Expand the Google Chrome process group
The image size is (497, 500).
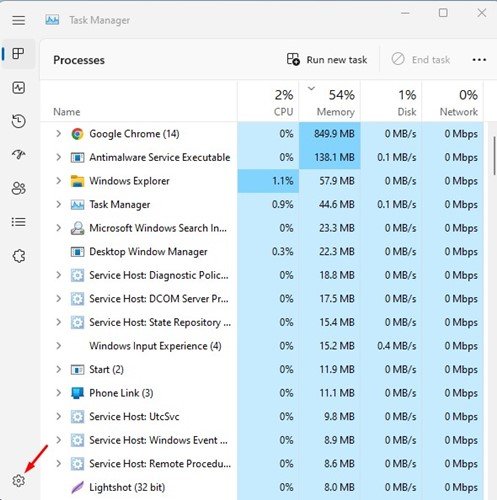pos(59,134)
